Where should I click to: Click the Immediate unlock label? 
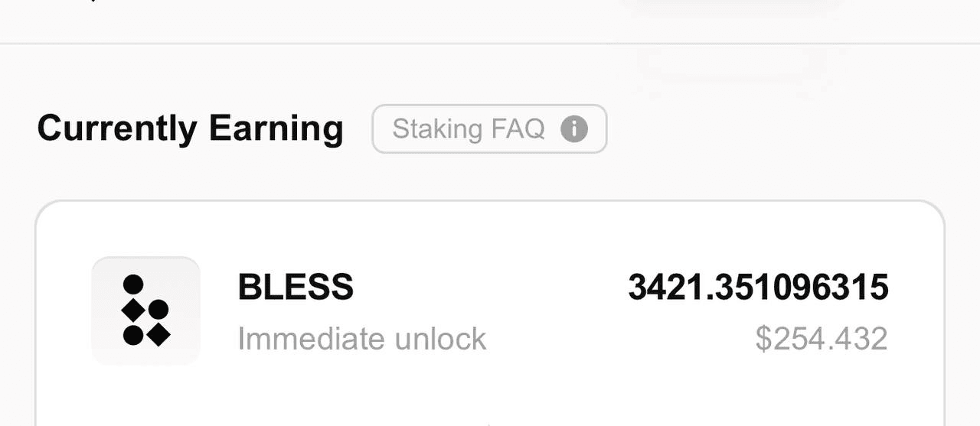click(x=362, y=338)
